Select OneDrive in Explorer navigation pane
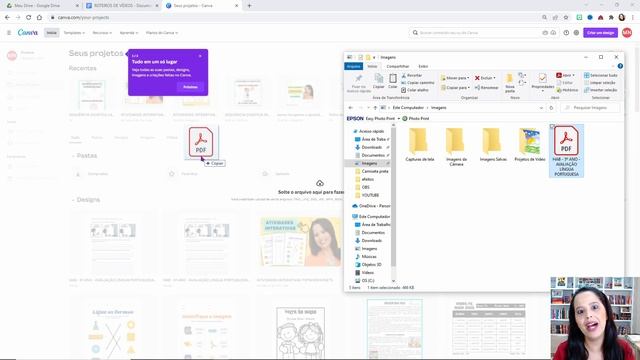The width and height of the screenshot is (640, 360). [371, 206]
